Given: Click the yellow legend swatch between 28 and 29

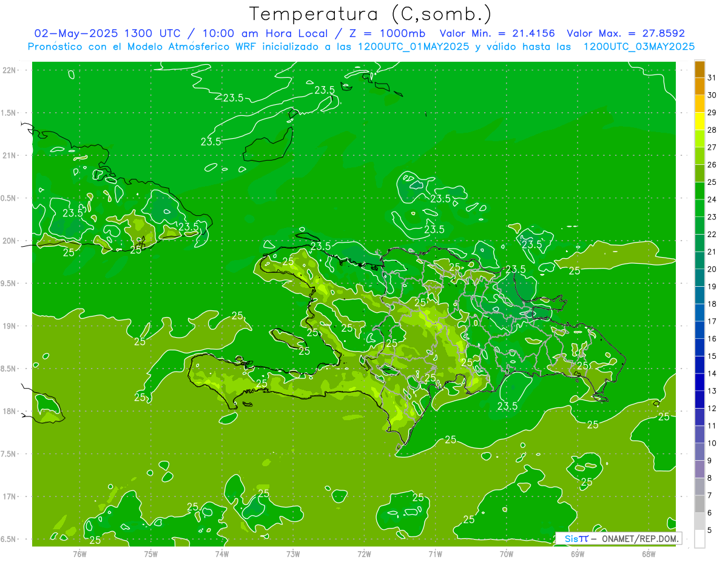Looking at the screenshot, I should point(699,121).
